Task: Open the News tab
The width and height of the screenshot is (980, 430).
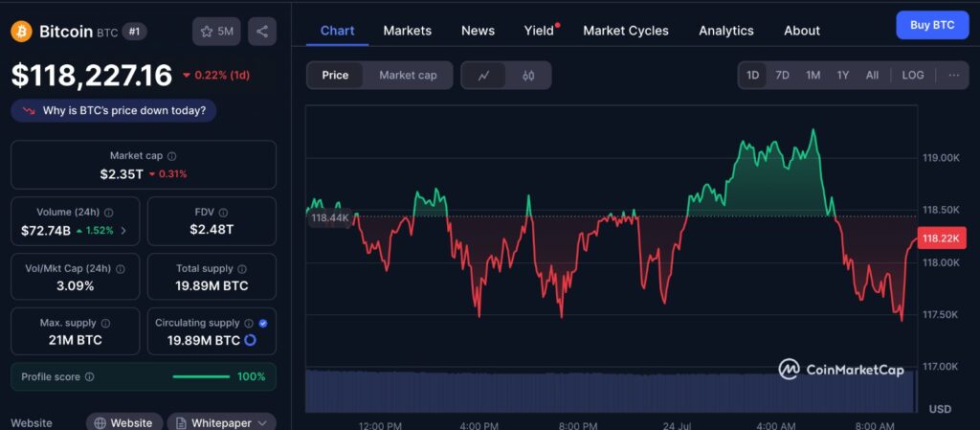Action: tap(479, 31)
